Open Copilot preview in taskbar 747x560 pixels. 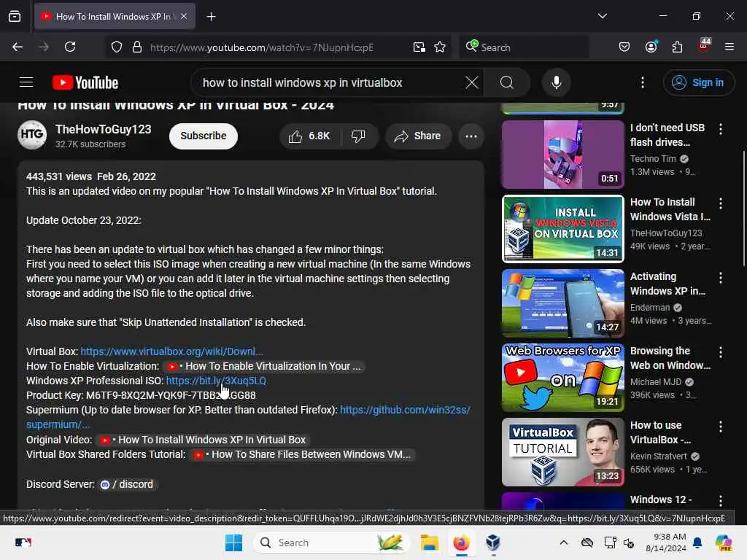[724, 542]
